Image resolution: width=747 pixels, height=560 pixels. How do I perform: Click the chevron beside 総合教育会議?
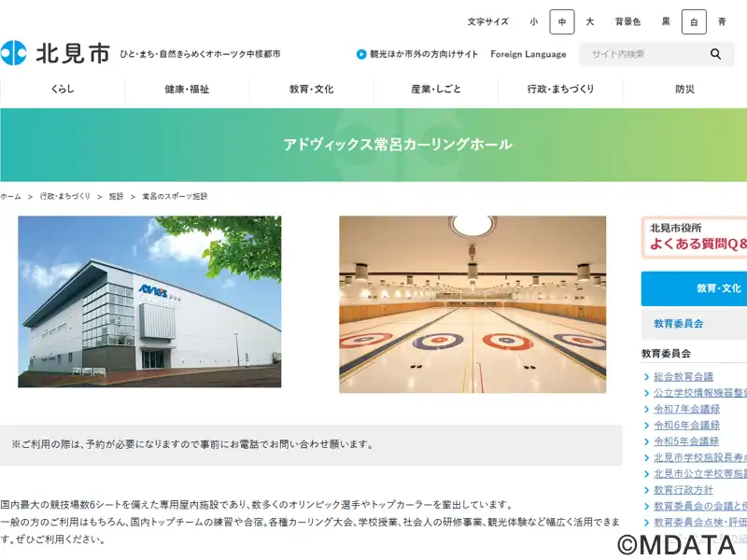(646, 377)
